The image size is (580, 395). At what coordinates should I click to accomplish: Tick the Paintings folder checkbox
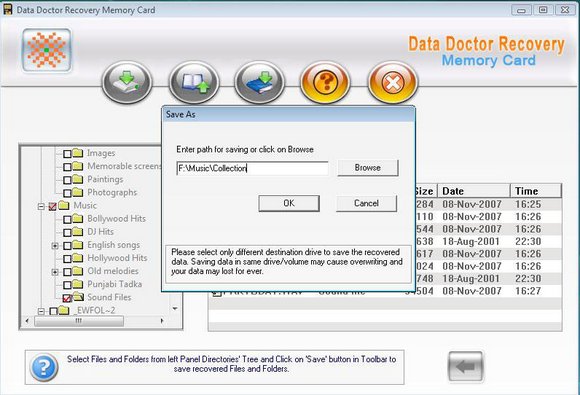(x=67, y=180)
